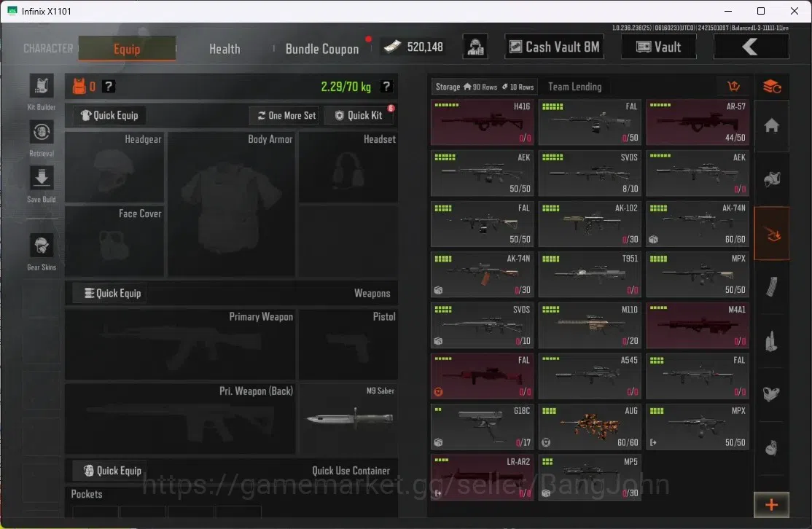Viewport: 812px width, 529px height.
Task: Minimize the Infinix X1101 window
Action: (x=728, y=11)
